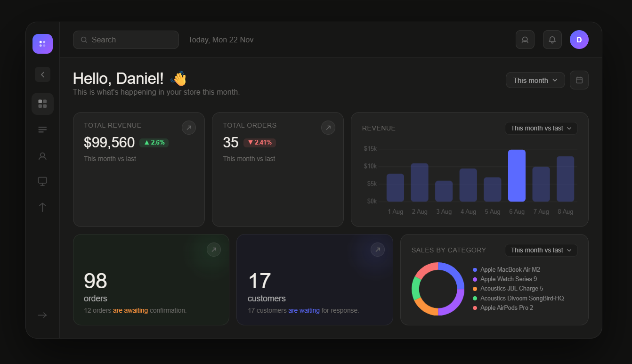Open Total Orders details arrow
The width and height of the screenshot is (632, 364).
328,128
